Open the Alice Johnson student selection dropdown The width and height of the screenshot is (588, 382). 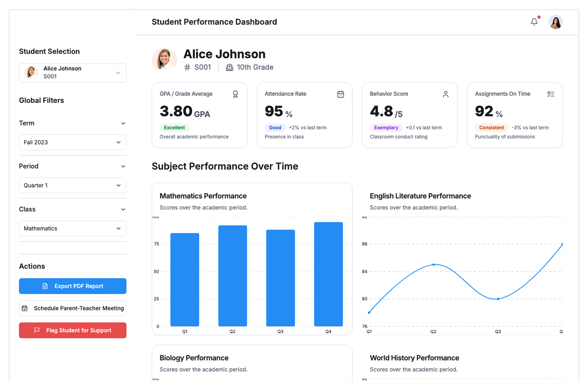point(73,73)
